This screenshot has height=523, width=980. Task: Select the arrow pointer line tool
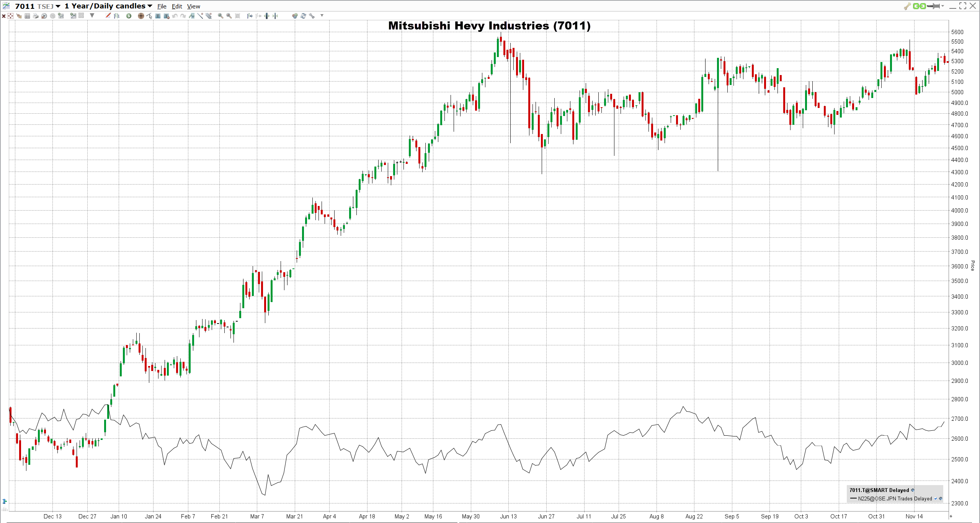tap(149, 16)
